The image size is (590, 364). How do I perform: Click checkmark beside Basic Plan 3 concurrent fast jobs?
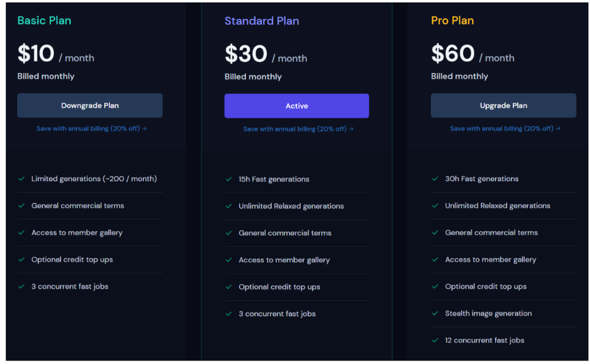22,286
